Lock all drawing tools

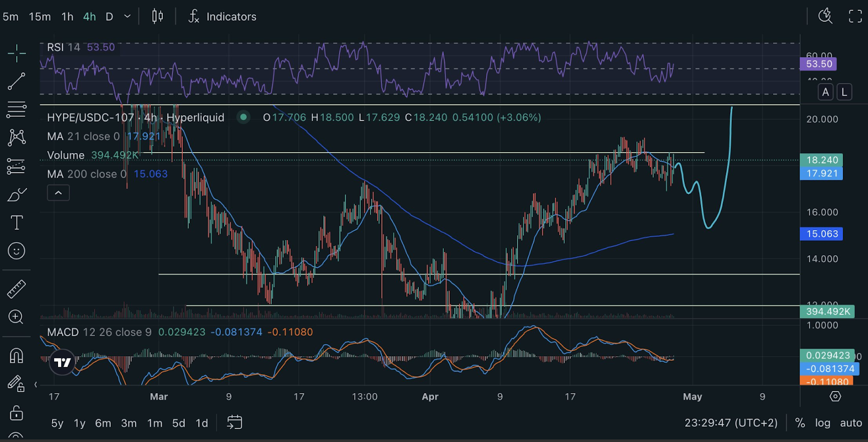[x=16, y=413]
